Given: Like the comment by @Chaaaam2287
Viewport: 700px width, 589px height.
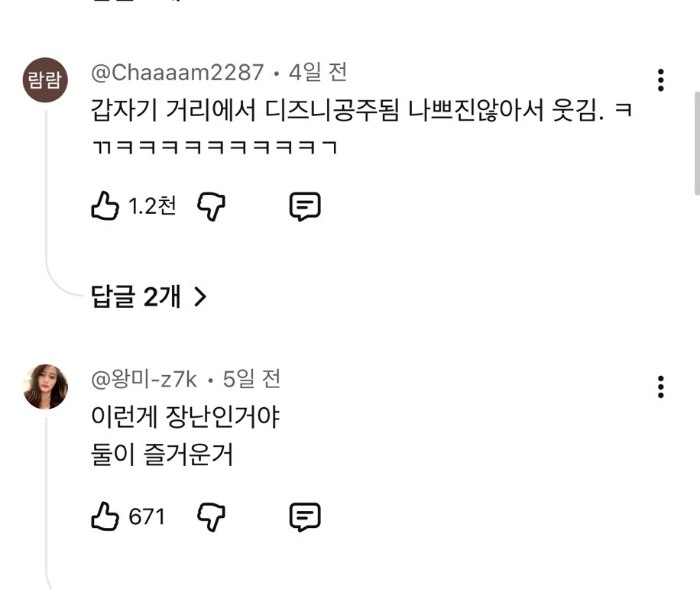Looking at the screenshot, I should tap(105, 206).
